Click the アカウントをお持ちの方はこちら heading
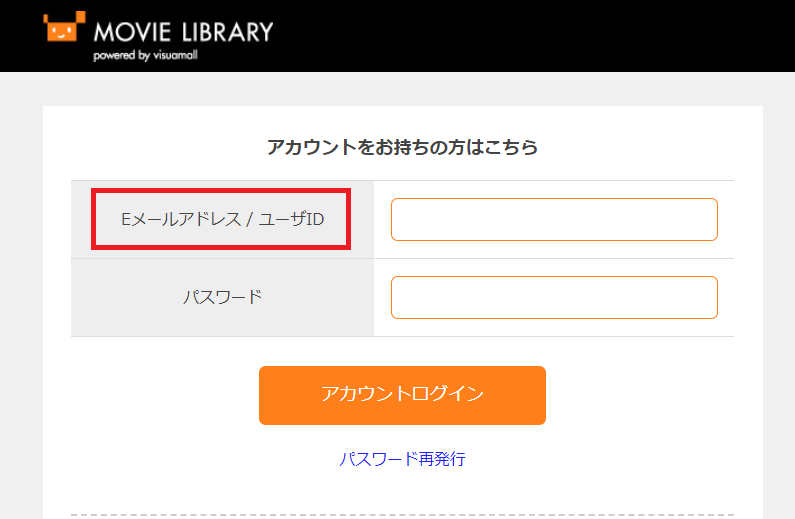Screen dimensions: 795x519 click(402, 147)
